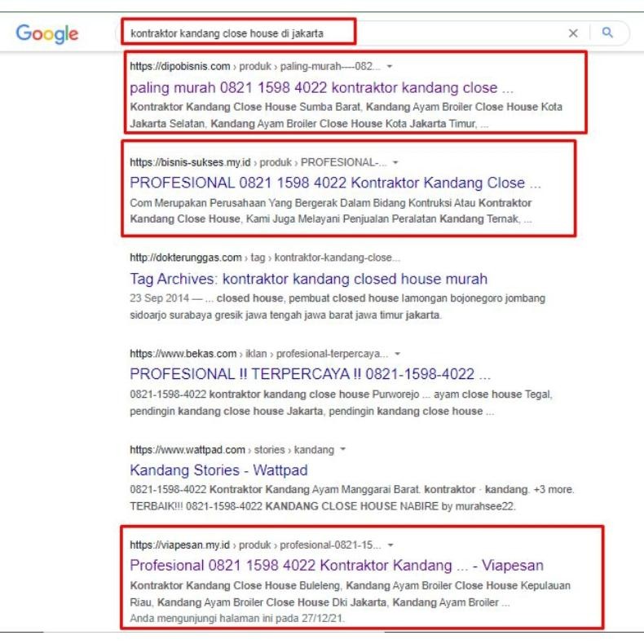Click snippet starting 'Com Merupakan Perusahaan Yang Bergerak'
644x644 pixels.
(x=331, y=211)
